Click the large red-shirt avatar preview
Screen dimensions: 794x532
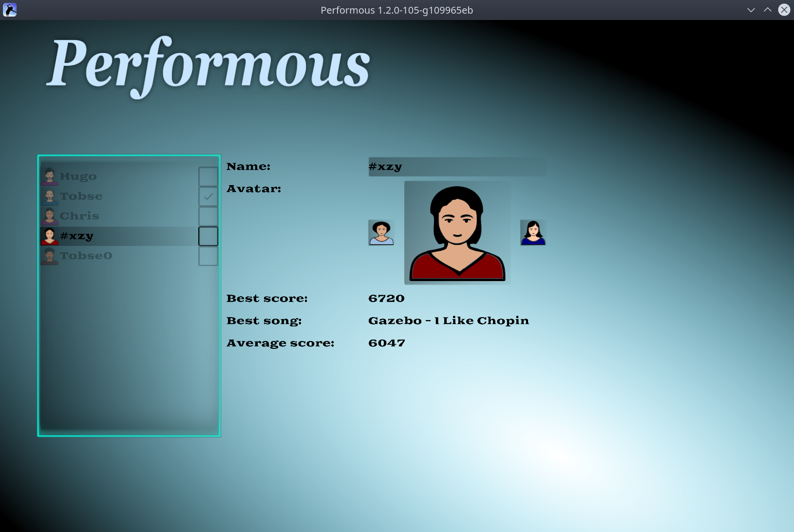[x=457, y=232]
